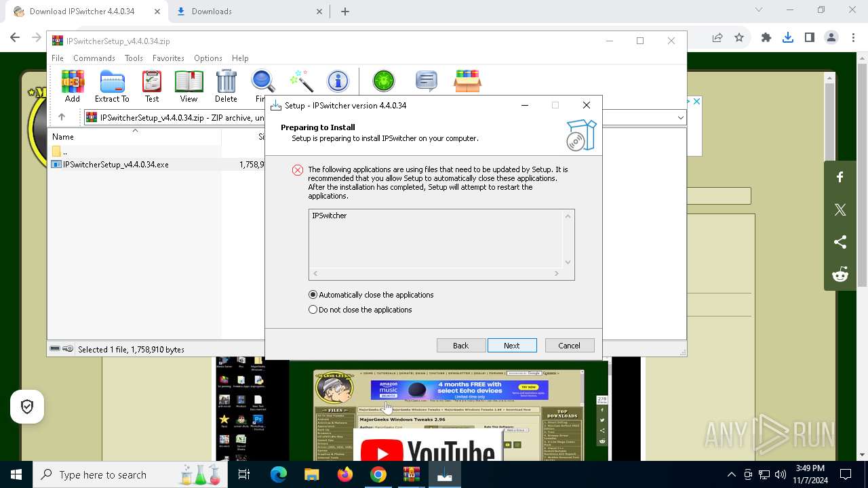Run Test archive toolbar icon
This screenshot has width=868, height=488.
152,86
